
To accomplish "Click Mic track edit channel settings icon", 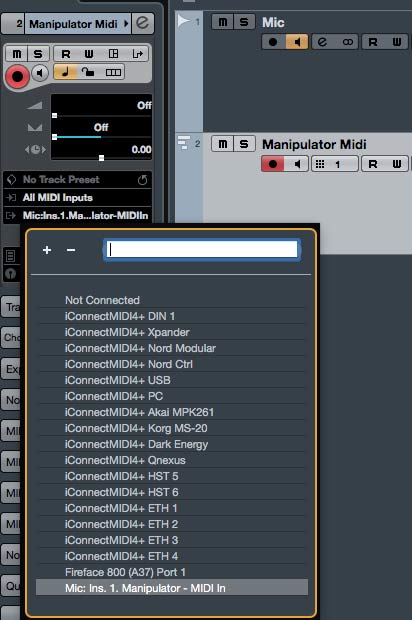I will 322,42.
